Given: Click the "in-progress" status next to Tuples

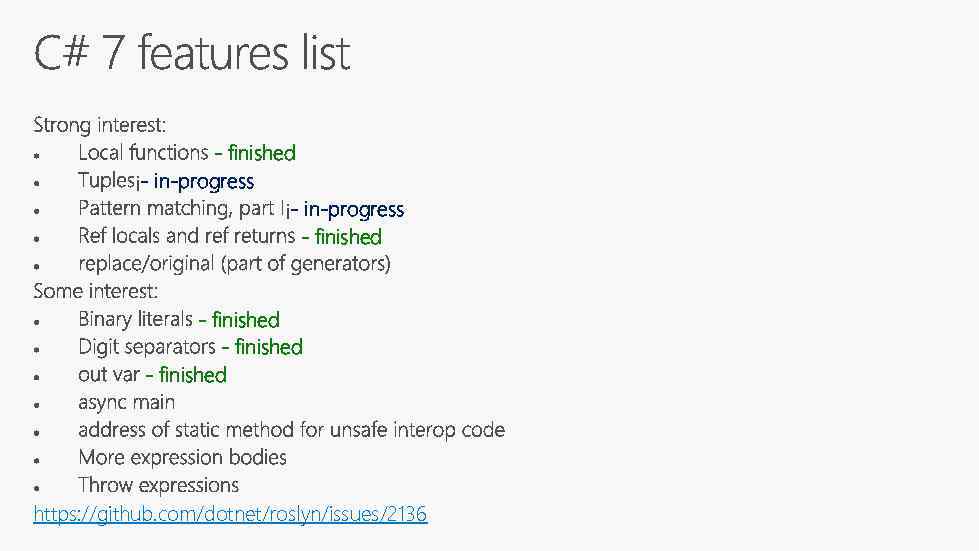Looking at the screenshot, I should tap(204, 181).
